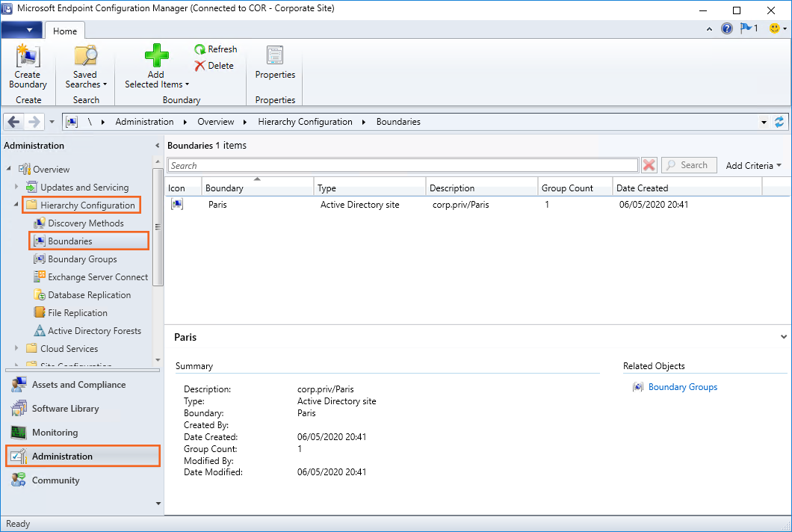Refresh the boundaries list from the ribbon
Image resolution: width=792 pixels, height=532 pixels.
pos(216,49)
